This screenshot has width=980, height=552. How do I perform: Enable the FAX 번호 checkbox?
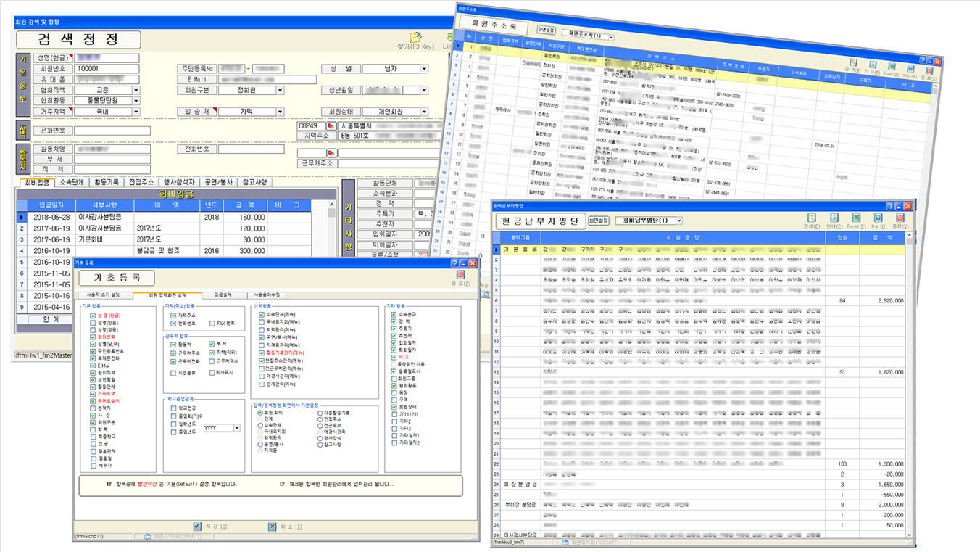[x=212, y=324]
